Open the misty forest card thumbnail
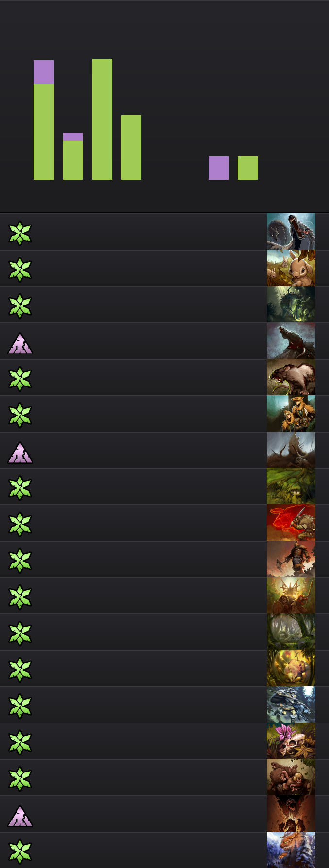This screenshot has height=868, width=329. 291,632
